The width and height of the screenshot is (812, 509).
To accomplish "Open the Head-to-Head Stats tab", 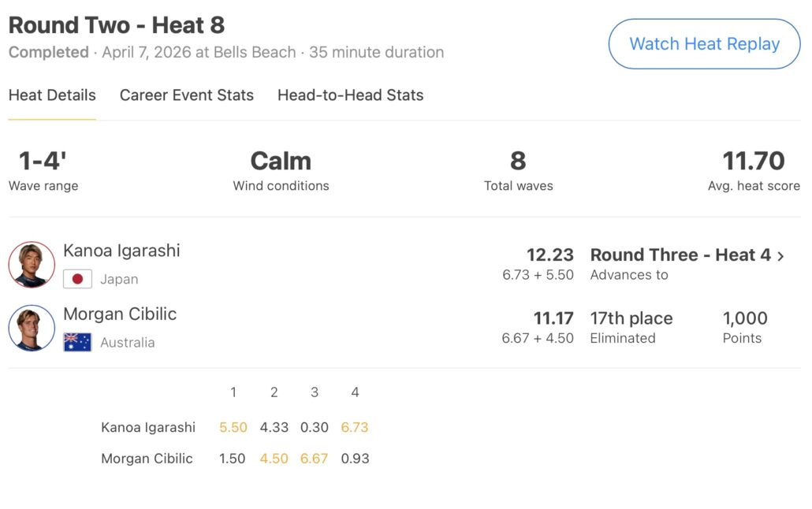I will pyautogui.click(x=350, y=95).
